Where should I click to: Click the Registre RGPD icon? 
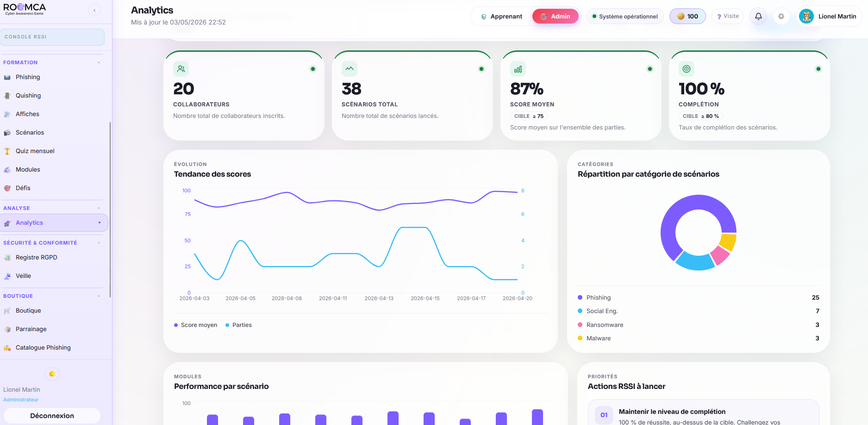tap(7, 258)
